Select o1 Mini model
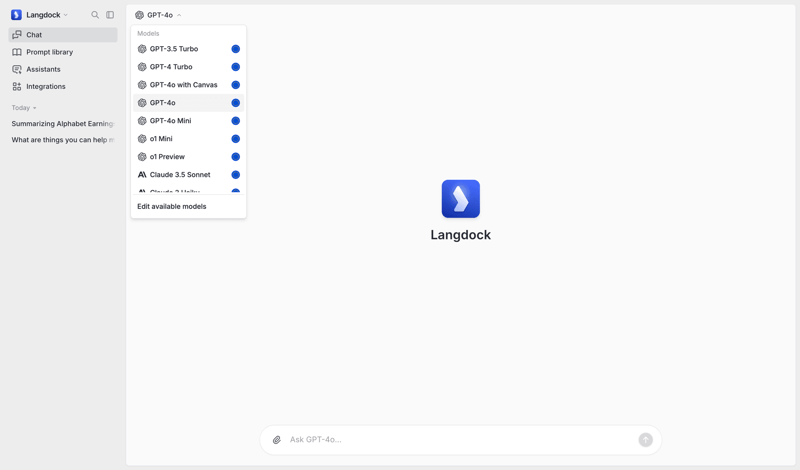 pos(188,139)
